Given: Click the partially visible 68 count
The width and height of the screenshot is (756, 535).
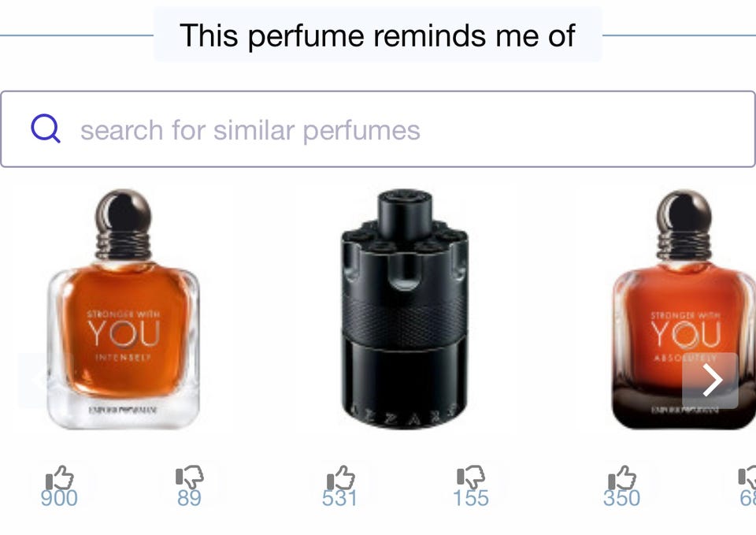Looking at the screenshot, I should coord(748,498).
